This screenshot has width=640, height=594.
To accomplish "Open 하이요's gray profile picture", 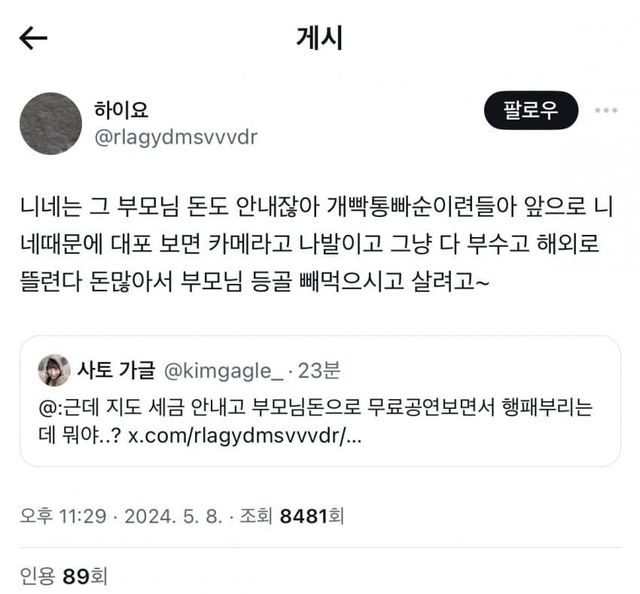I will pyautogui.click(x=51, y=124).
